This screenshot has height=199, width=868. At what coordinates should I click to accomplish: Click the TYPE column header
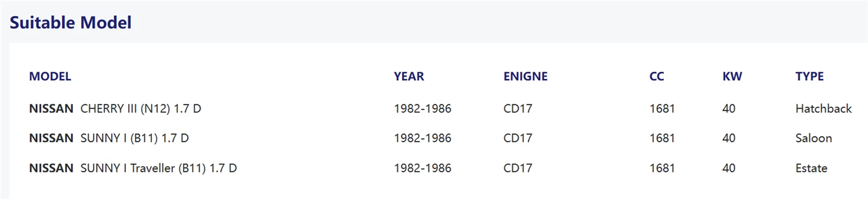pos(809,76)
